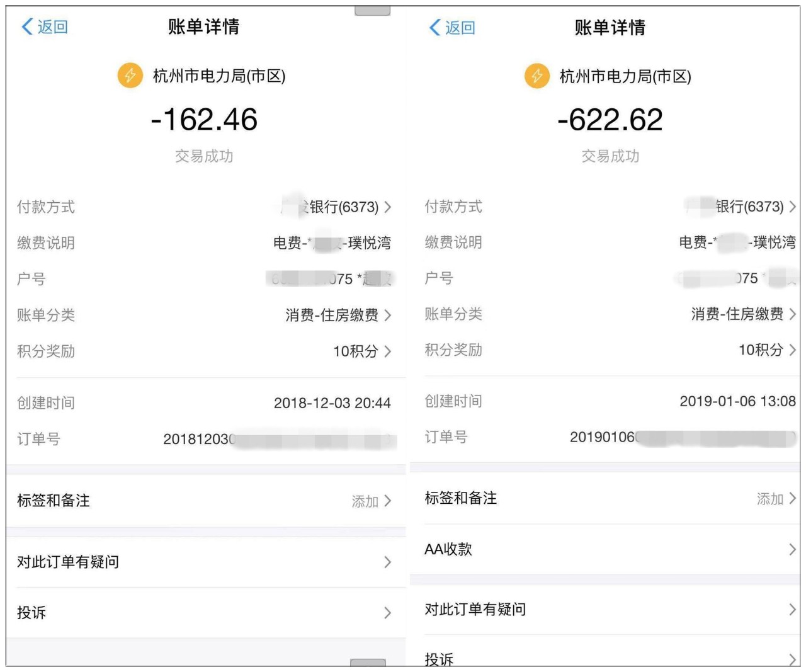The width and height of the screenshot is (806, 672).
Task: Open 对此订单有疑问 on the left bill
Action: pyautogui.click(x=205, y=562)
